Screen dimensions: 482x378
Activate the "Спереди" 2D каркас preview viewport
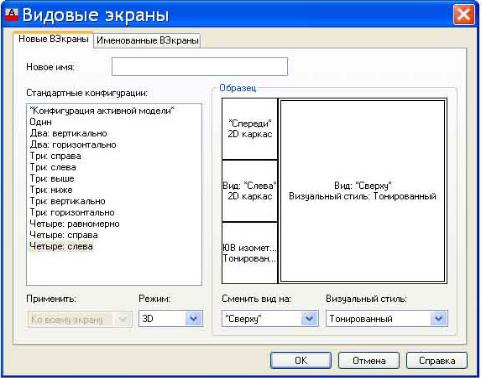(x=250, y=129)
